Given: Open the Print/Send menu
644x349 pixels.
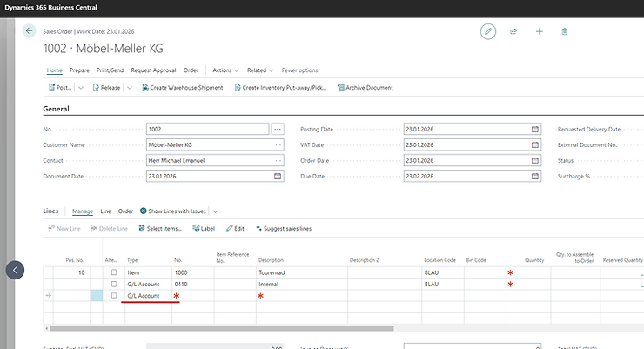Looking at the screenshot, I should 109,70.
